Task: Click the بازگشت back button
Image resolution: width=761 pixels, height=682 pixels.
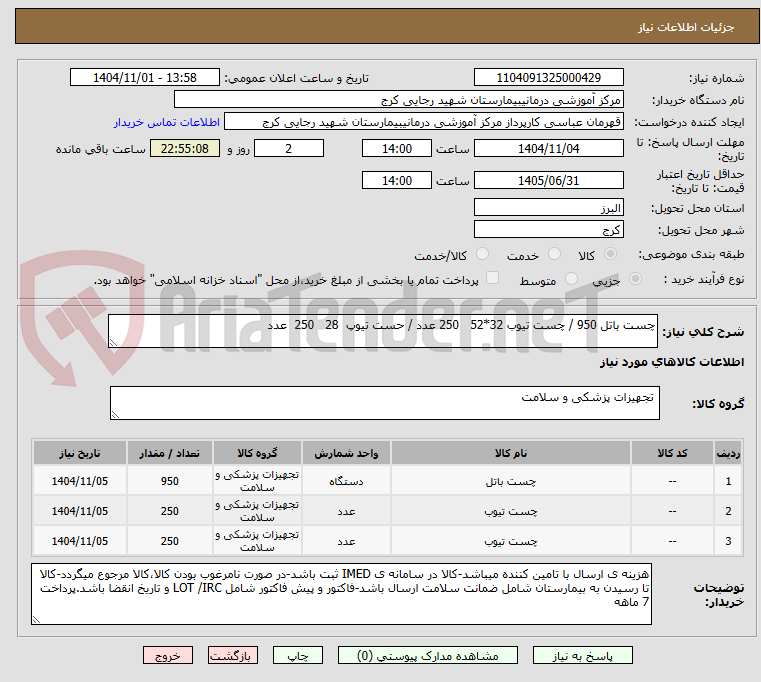Action: coord(232,655)
